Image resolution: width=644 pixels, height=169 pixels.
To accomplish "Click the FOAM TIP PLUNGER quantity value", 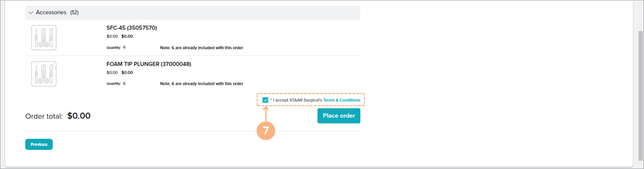I will point(124,84).
